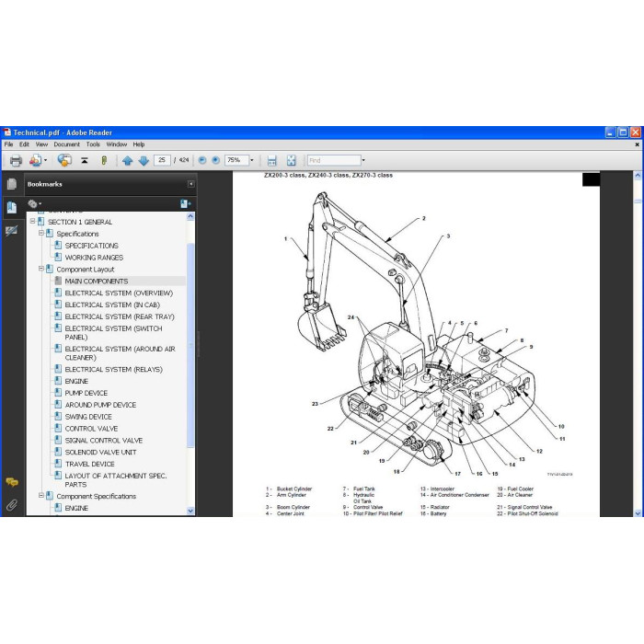Open PUMP DEVICE bookmark
The width and height of the screenshot is (644, 644).
click(x=86, y=393)
